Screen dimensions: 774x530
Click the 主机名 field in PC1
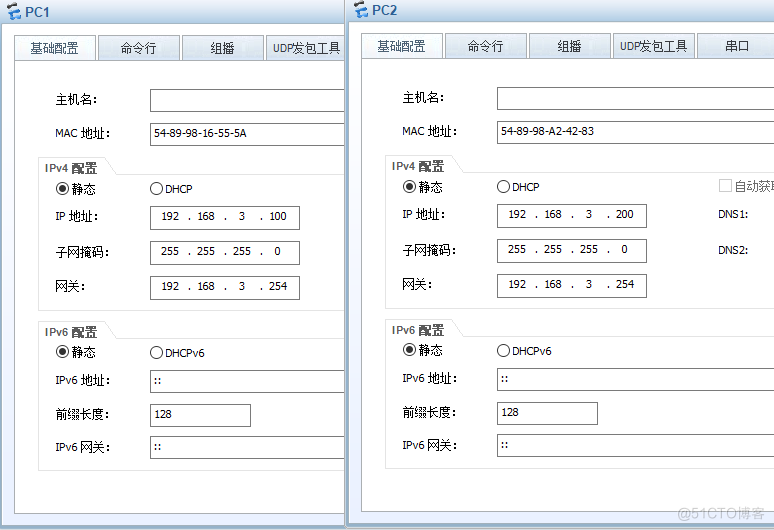coord(247,100)
